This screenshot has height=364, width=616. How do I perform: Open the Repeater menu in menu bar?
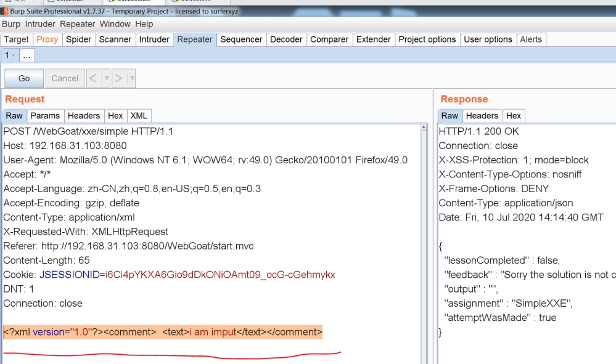point(78,24)
